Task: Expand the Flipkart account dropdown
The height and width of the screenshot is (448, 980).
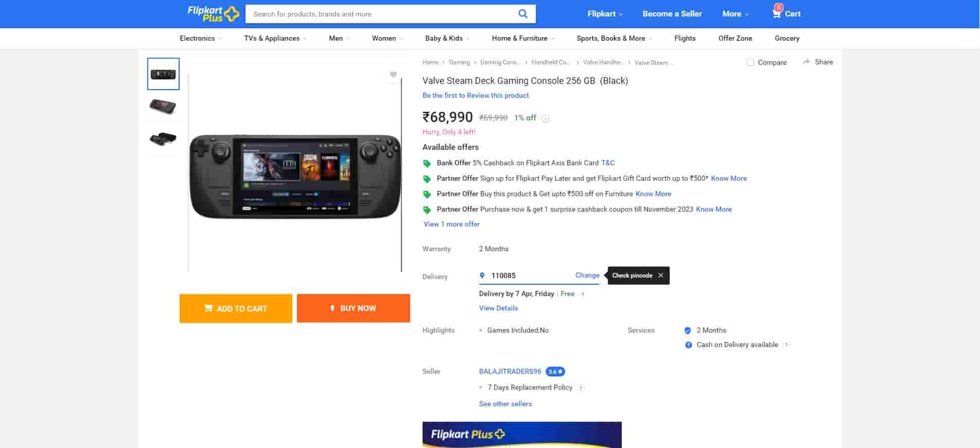Action: (605, 14)
